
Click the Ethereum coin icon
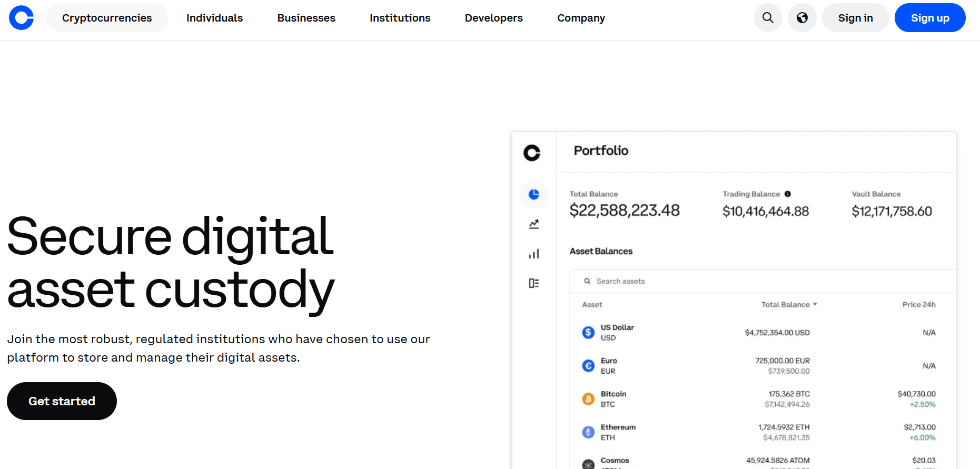[588, 432]
